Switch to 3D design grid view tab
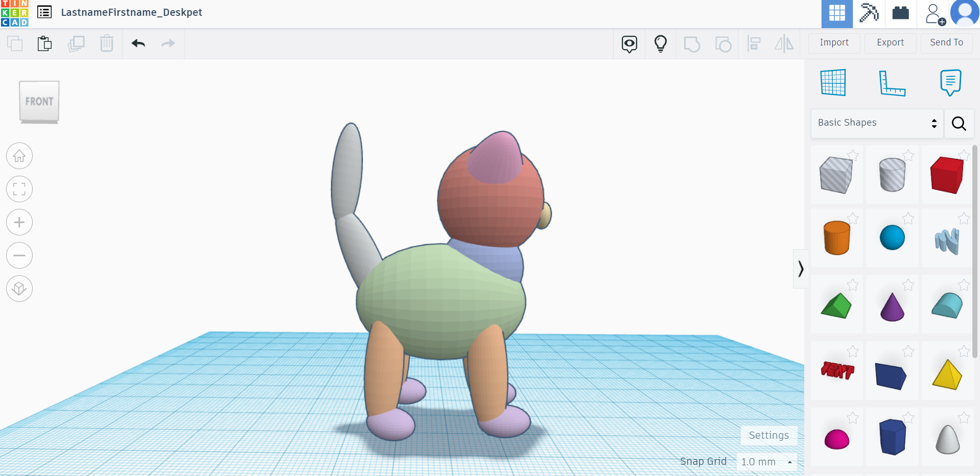Image resolution: width=980 pixels, height=476 pixels. coord(836,14)
